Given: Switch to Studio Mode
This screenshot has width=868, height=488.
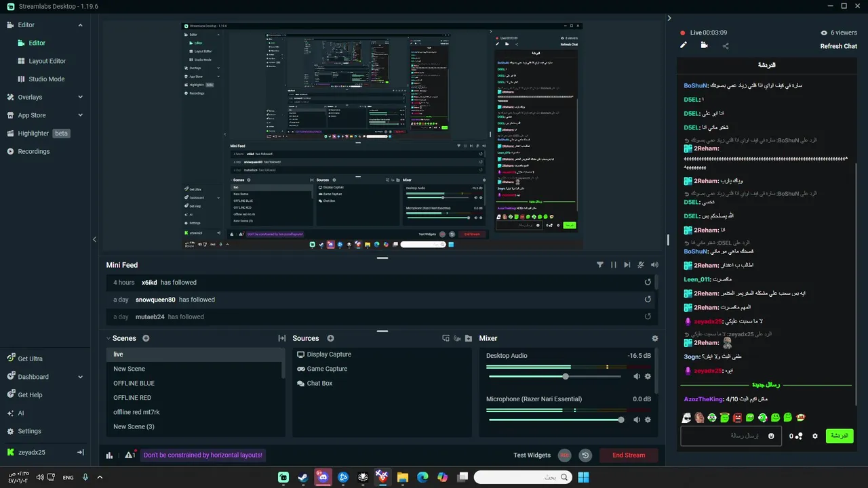Looking at the screenshot, I should pos(45,79).
